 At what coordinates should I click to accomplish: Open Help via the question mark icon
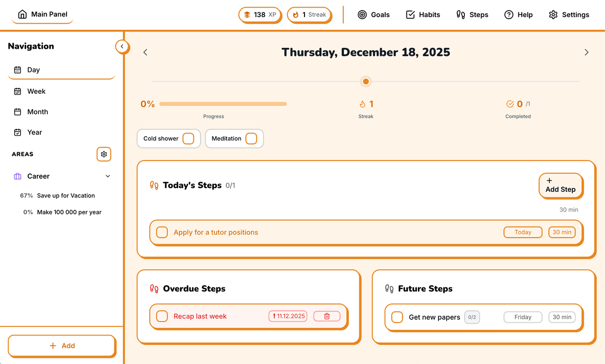(x=509, y=15)
